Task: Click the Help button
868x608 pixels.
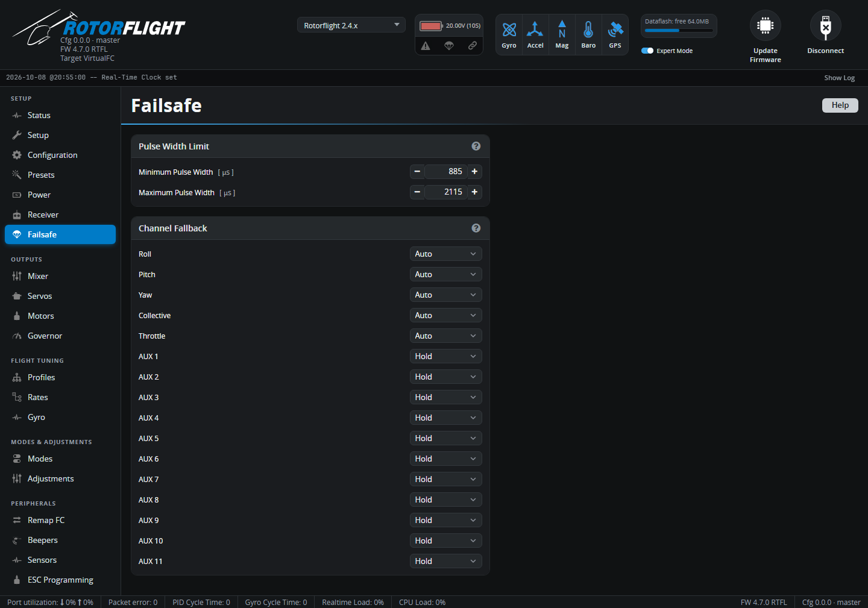Action: pos(840,105)
